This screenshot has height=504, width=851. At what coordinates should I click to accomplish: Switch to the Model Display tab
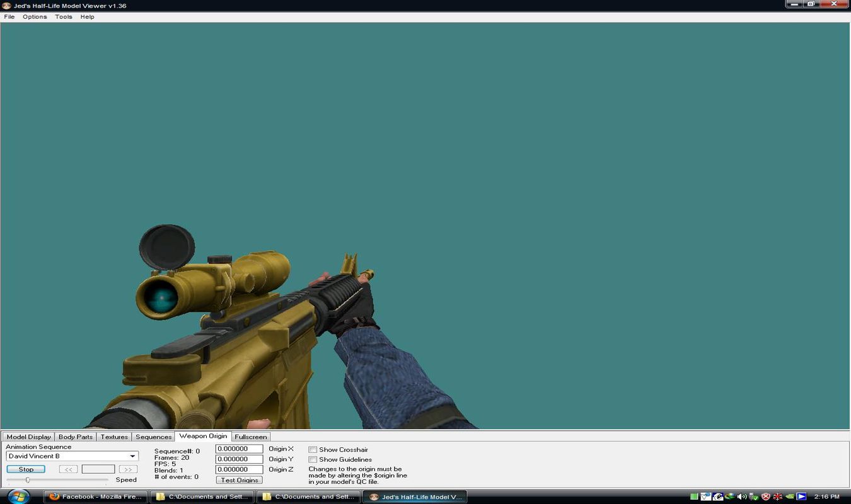coord(28,437)
